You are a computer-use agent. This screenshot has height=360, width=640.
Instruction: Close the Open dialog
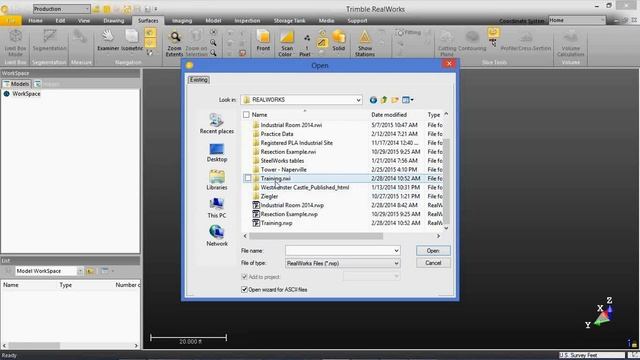pyautogui.click(x=449, y=63)
